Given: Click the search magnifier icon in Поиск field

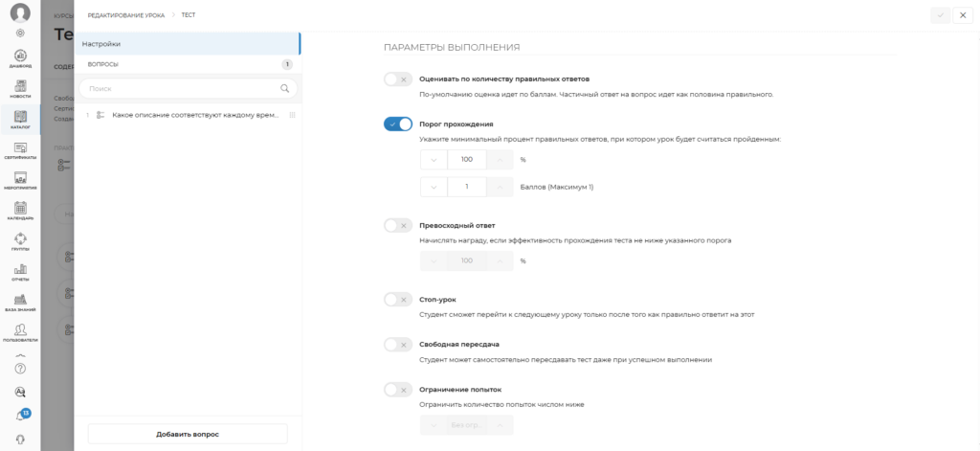Looking at the screenshot, I should tap(284, 88).
